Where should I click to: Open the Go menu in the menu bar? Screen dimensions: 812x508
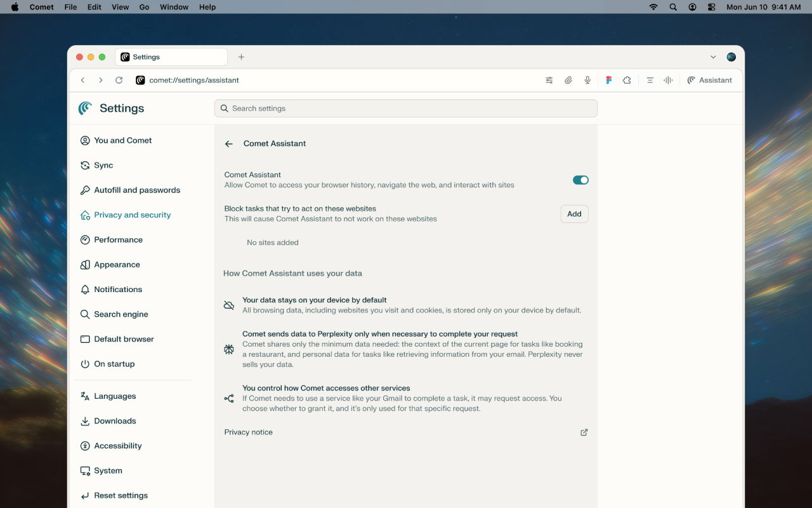144,7
